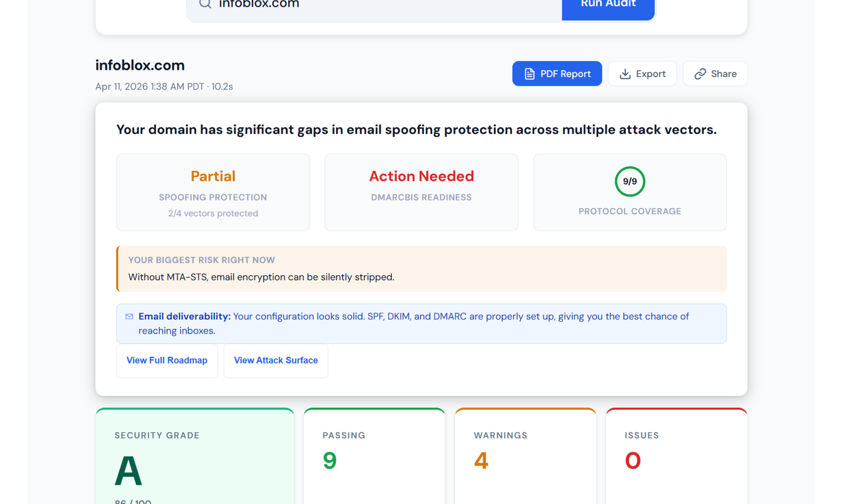Select the Action Needed DMARCbis Readiness card
Viewport: 843px width, 504px height.
421,192
